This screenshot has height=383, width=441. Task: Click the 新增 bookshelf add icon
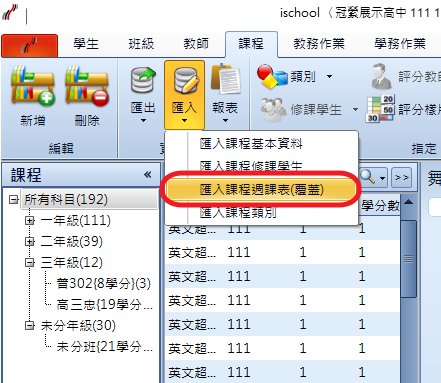(x=33, y=86)
